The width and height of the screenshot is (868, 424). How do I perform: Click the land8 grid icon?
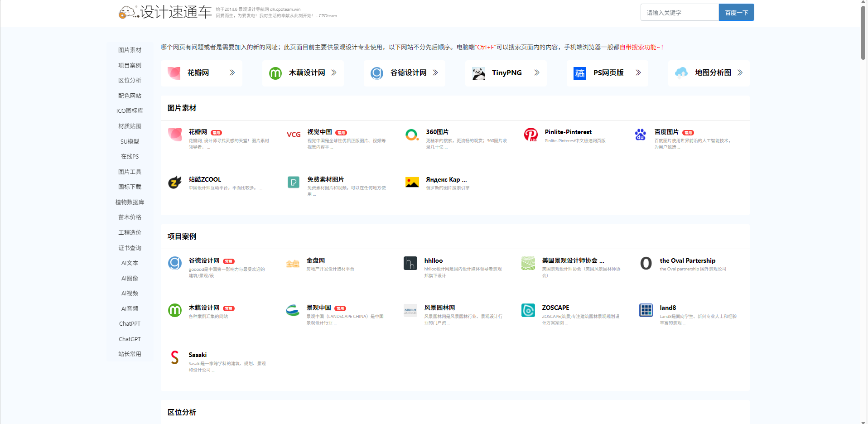click(x=646, y=310)
